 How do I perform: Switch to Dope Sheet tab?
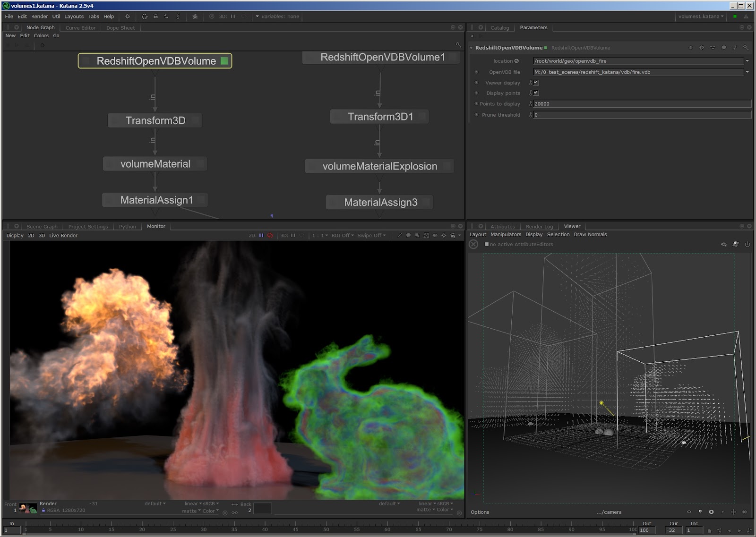pos(120,28)
